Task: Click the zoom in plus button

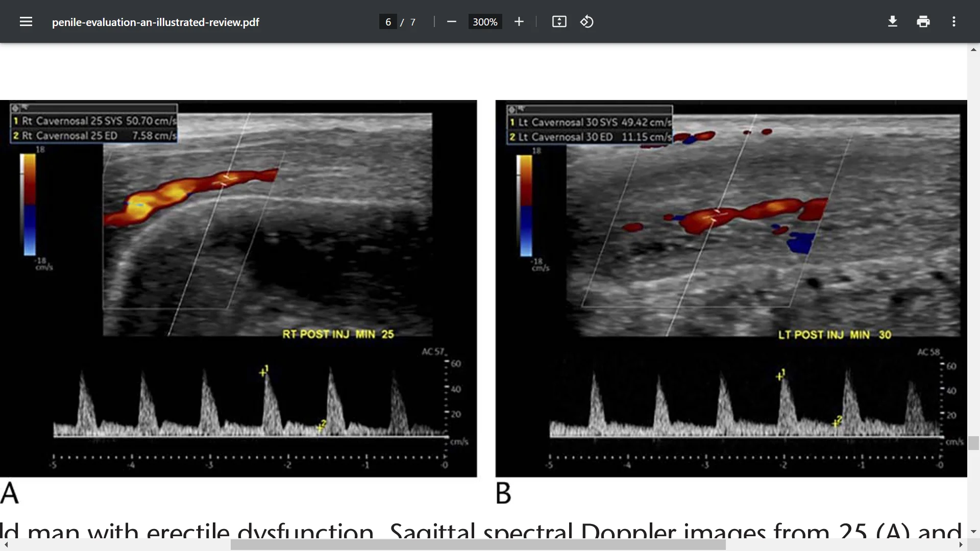Action: [x=519, y=21]
